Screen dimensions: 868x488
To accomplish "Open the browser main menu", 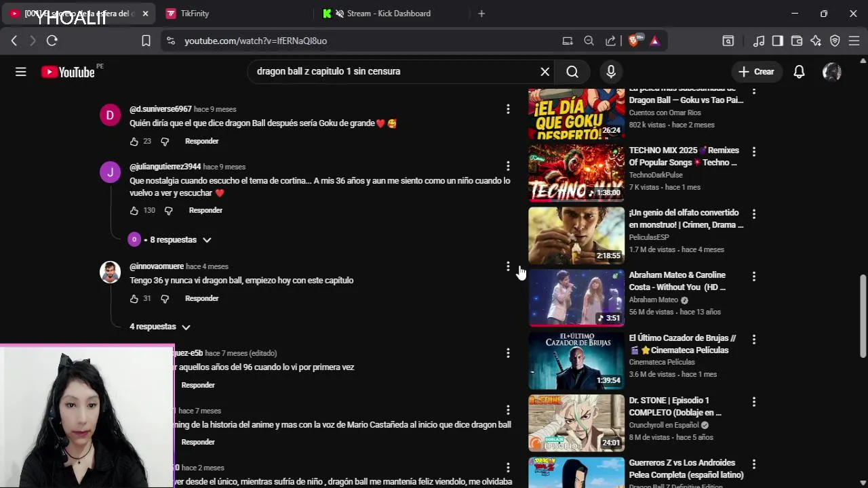I will [x=854, y=41].
